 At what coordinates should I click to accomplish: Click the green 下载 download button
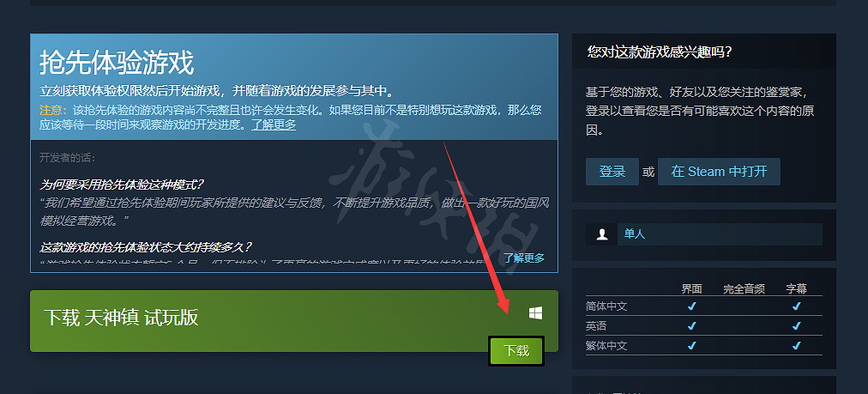click(516, 351)
